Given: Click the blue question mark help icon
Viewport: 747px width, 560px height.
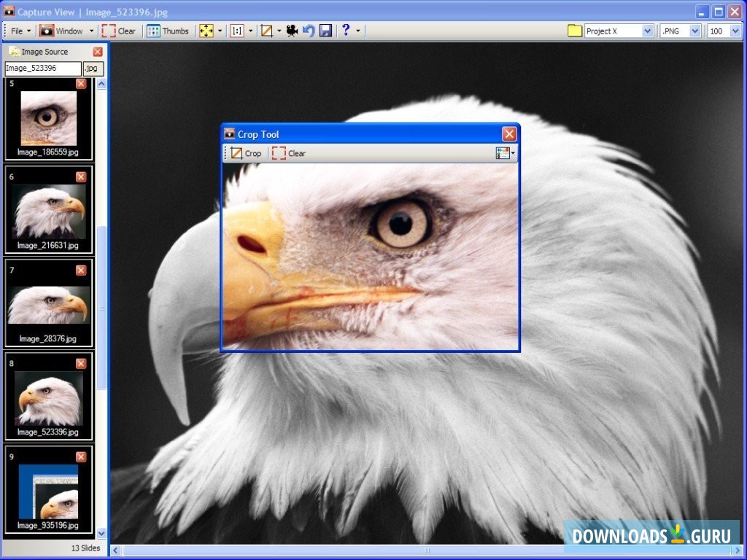Looking at the screenshot, I should [346, 31].
